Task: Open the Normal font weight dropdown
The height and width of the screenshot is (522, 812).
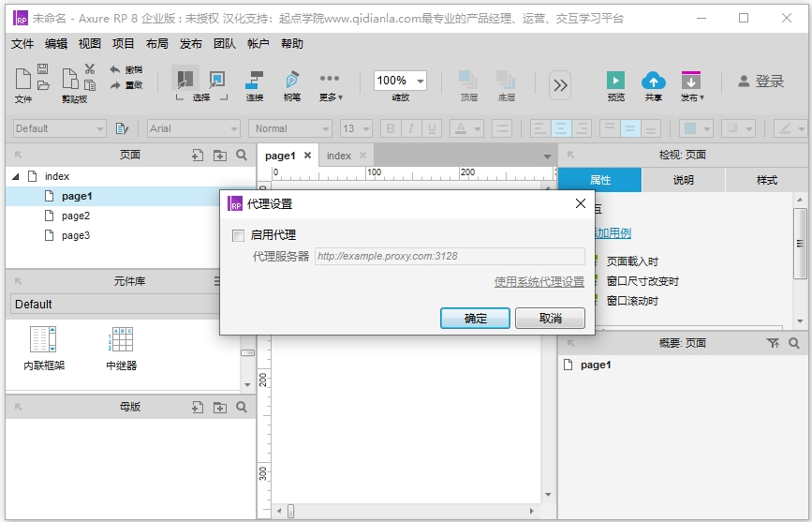Action: tap(290, 128)
